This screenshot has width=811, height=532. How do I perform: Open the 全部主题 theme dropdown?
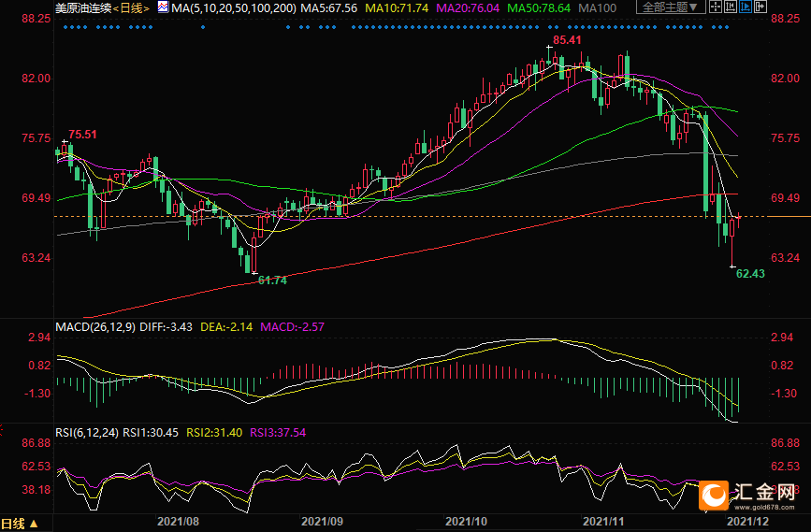pyautogui.click(x=671, y=7)
